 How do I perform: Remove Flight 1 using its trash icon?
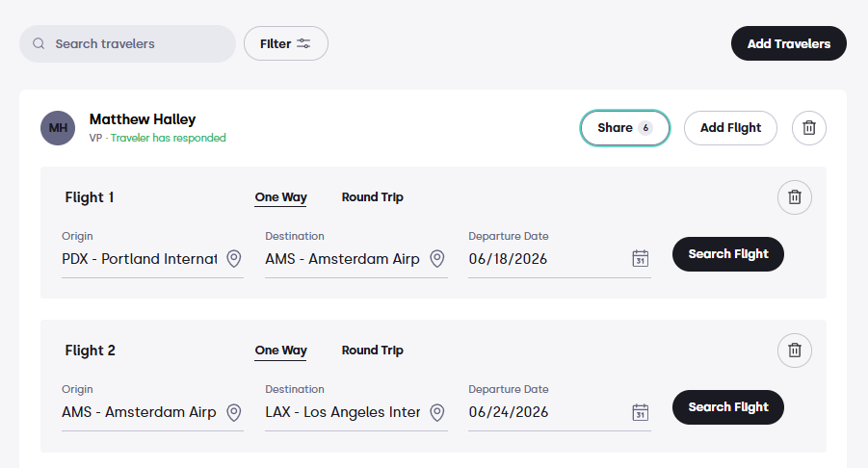pos(795,197)
